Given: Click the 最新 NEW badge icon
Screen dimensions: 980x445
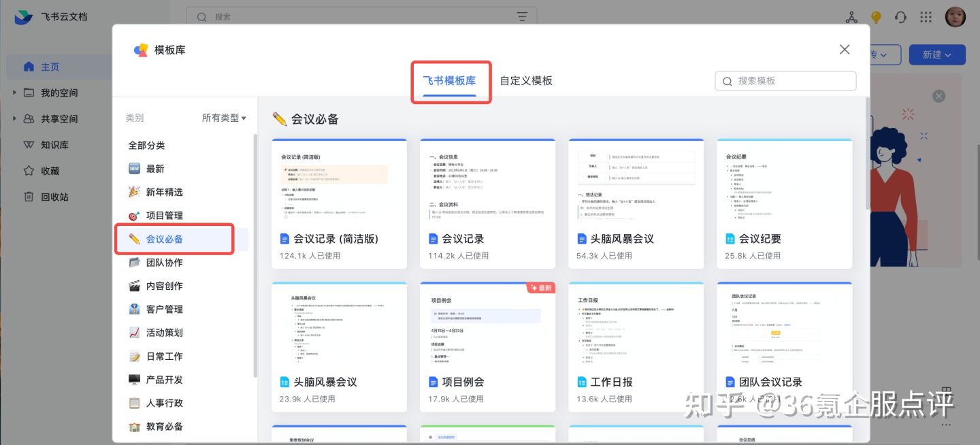Looking at the screenshot, I should (134, 169).
